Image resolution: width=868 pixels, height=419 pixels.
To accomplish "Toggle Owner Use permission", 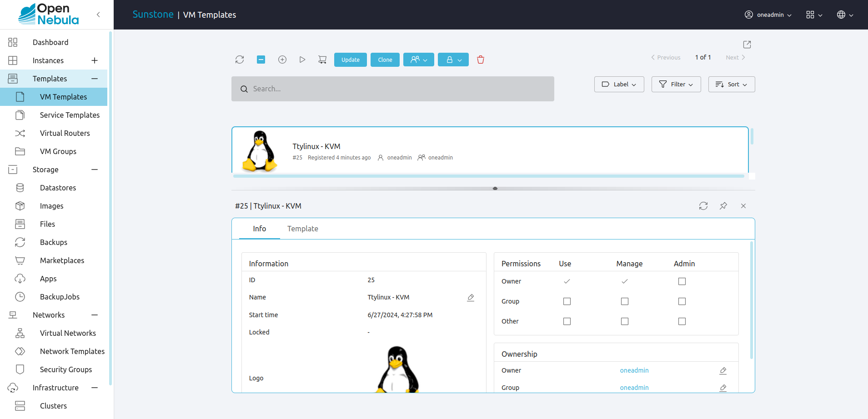I will pyautogui.click(x=567, y=281).
